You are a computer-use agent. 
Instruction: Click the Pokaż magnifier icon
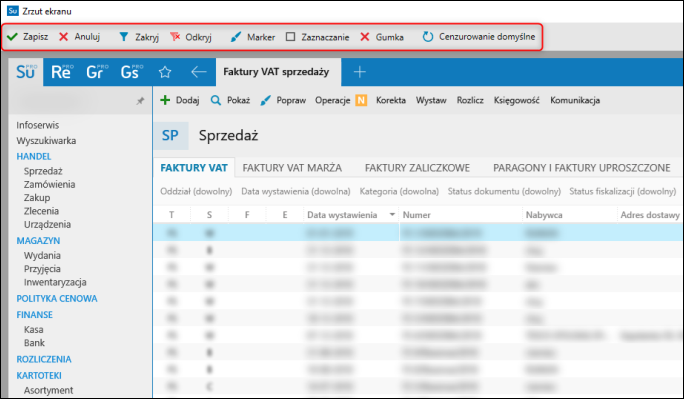coord(215,100)
